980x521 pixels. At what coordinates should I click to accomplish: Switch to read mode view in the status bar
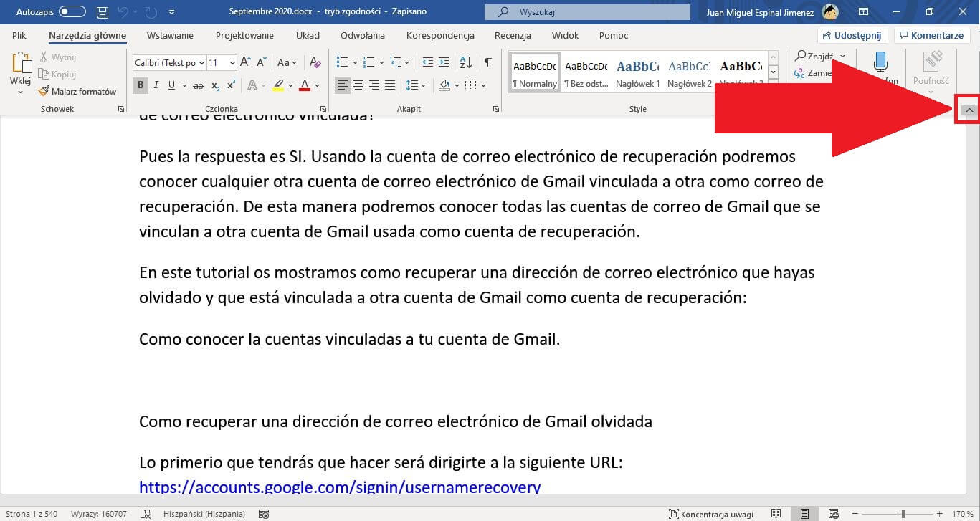coord(776,514)
